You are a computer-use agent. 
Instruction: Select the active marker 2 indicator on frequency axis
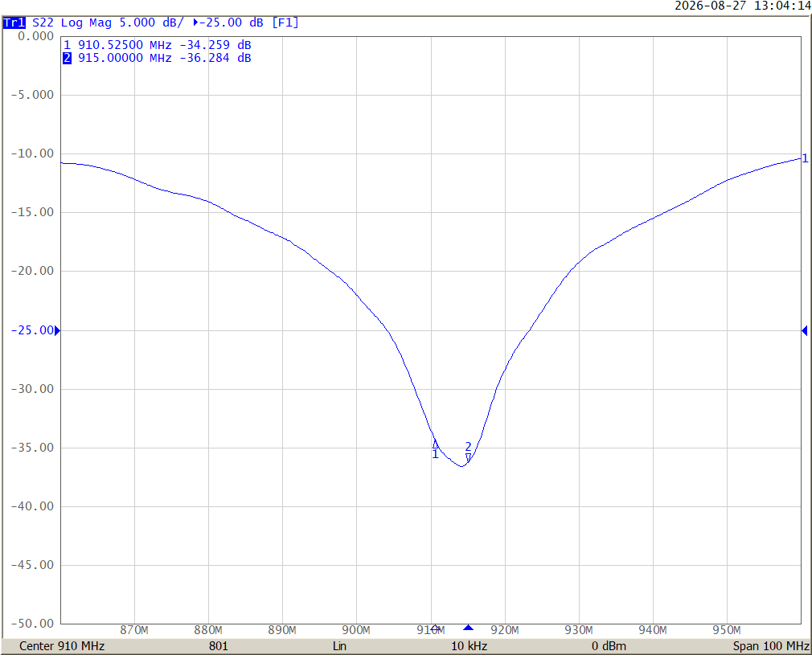[x=468, y=628]
